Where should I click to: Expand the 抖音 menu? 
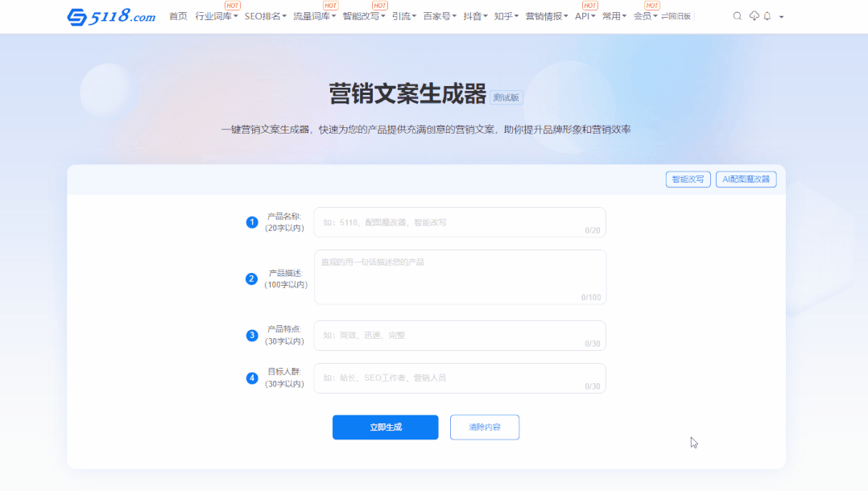[x=476, y=16]
